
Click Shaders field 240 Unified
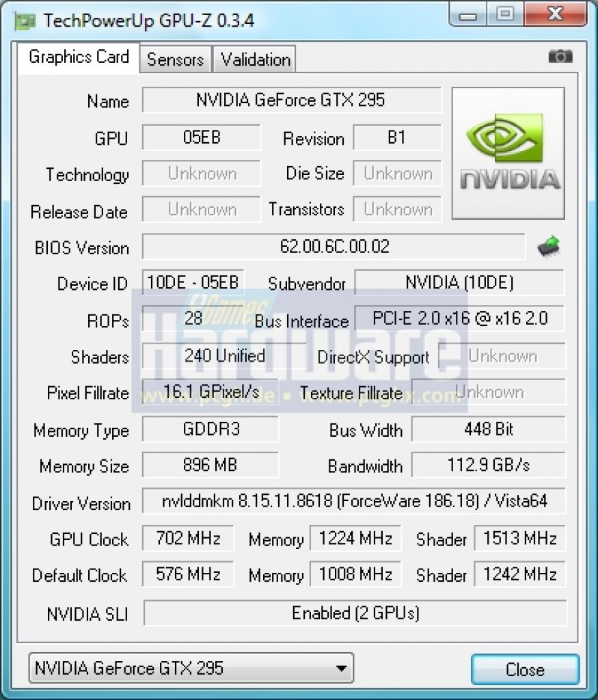click(x=224, y=355)
